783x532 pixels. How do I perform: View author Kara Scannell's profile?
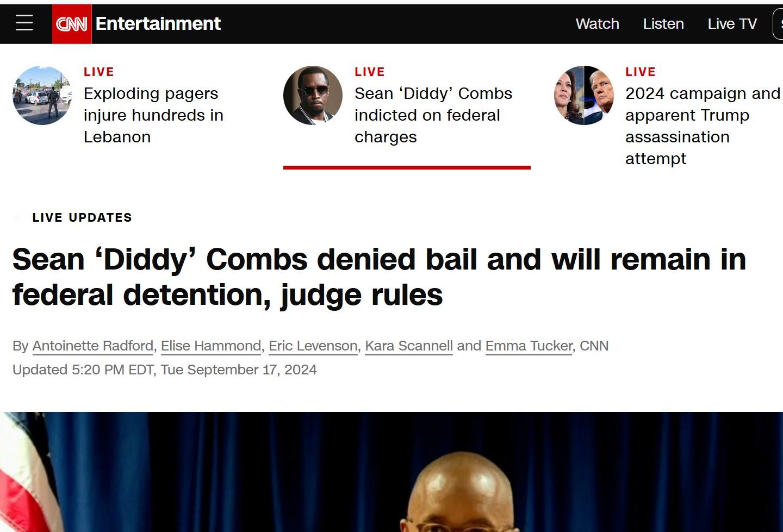[x=409, y=346]
